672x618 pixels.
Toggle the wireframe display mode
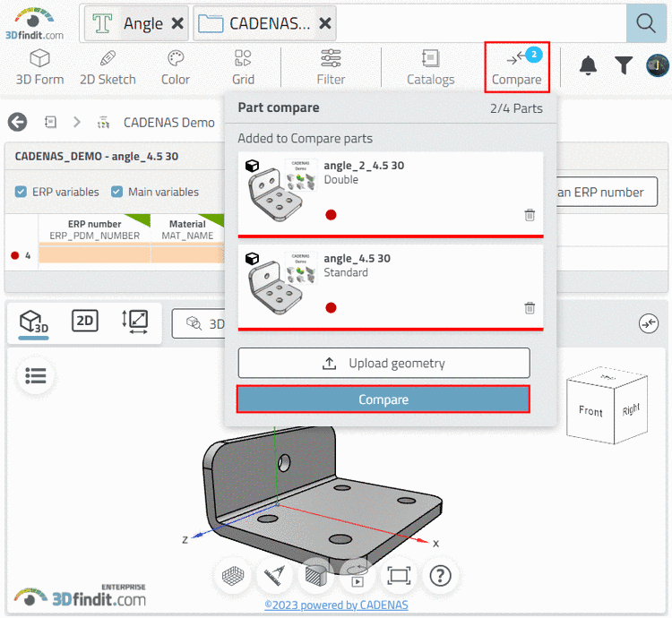click(233, 576)
